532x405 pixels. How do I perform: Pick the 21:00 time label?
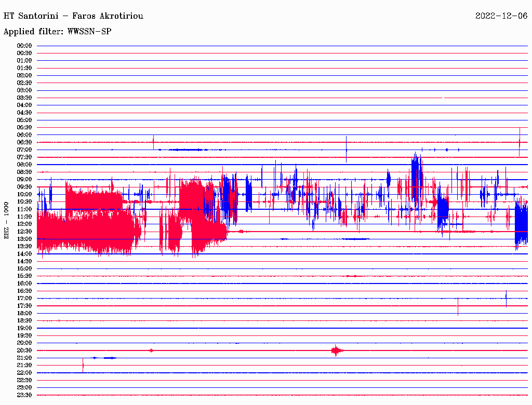[24, 358]
